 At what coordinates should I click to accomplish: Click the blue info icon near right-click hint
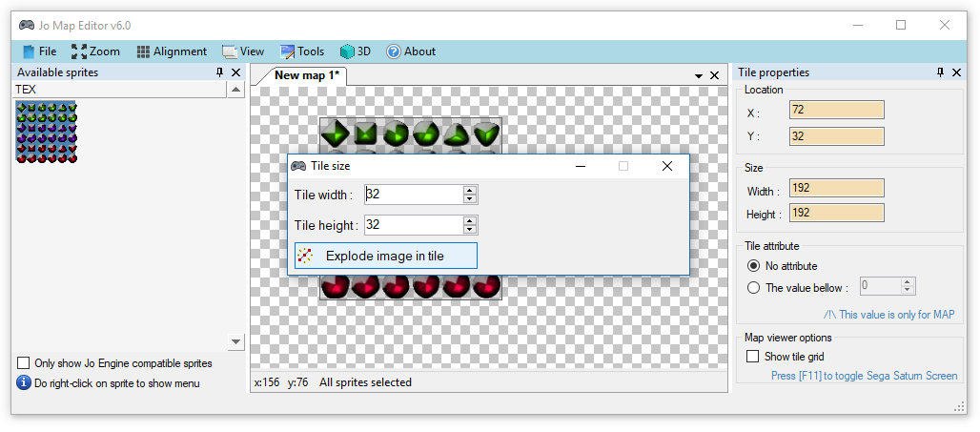tap(24, 382)
